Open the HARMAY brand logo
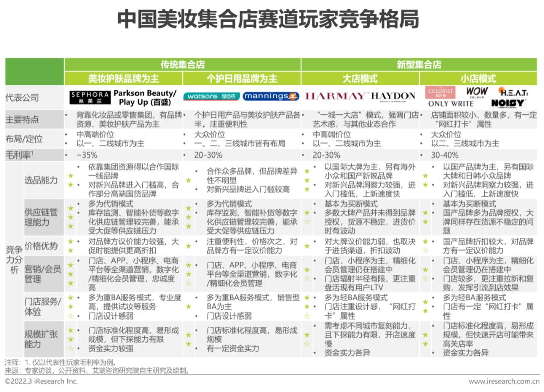544x392 pixels. coord(335,95)
